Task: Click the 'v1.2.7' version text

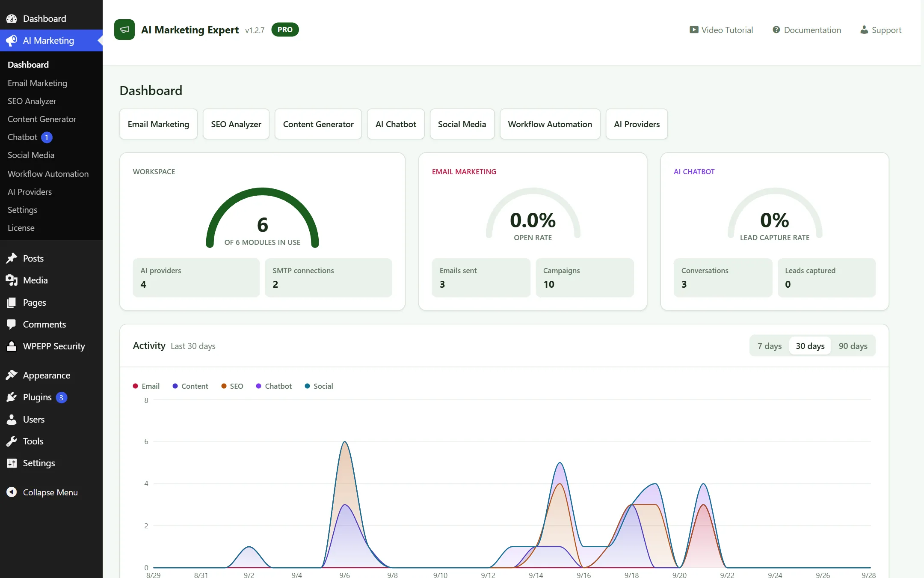Action: [255, 30]
